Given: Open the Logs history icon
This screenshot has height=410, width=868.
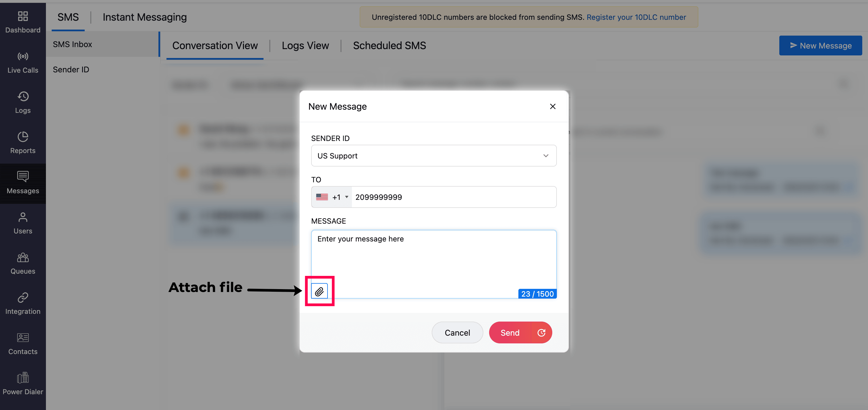Looking at the screenshot, I should coord(23,102).
